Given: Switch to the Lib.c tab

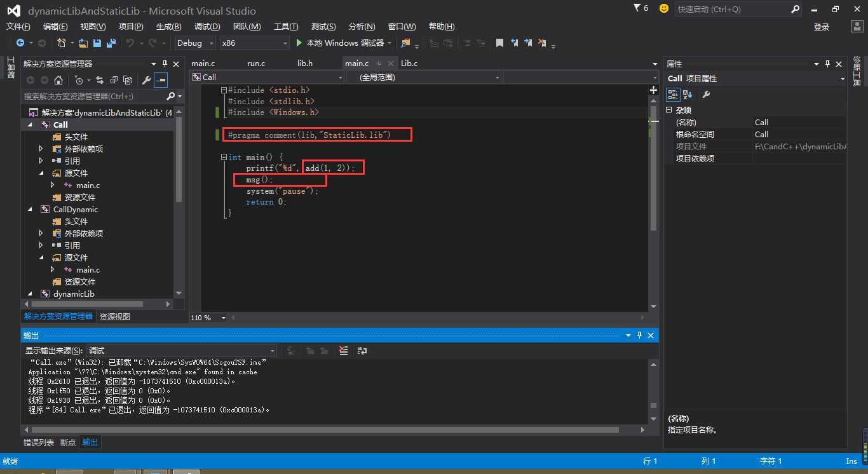Looking at the screenshot, I should pyautogui.click(x=409, y=63).
